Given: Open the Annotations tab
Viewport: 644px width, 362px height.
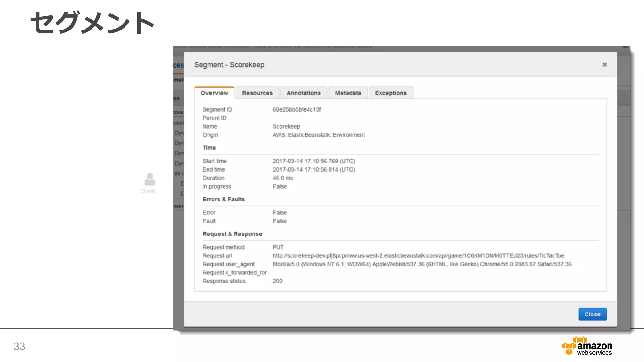Looking at the screenshot, I should tap(304, 93).
